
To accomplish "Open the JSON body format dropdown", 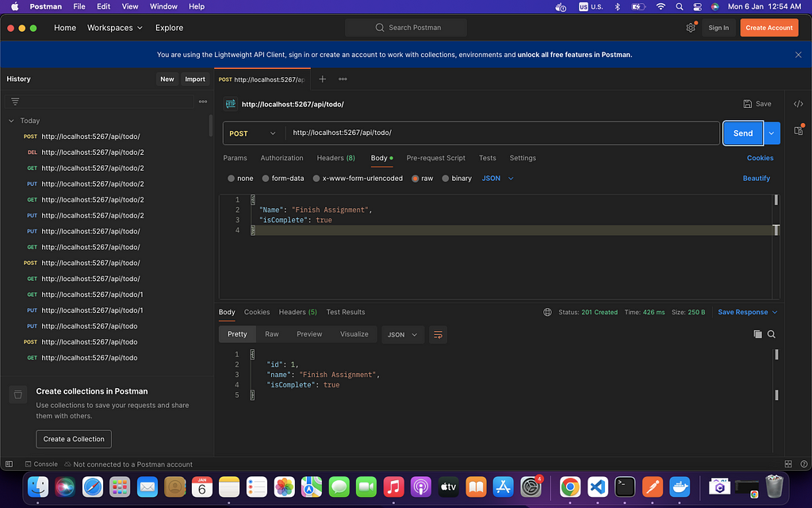I will tap(498, 179).
